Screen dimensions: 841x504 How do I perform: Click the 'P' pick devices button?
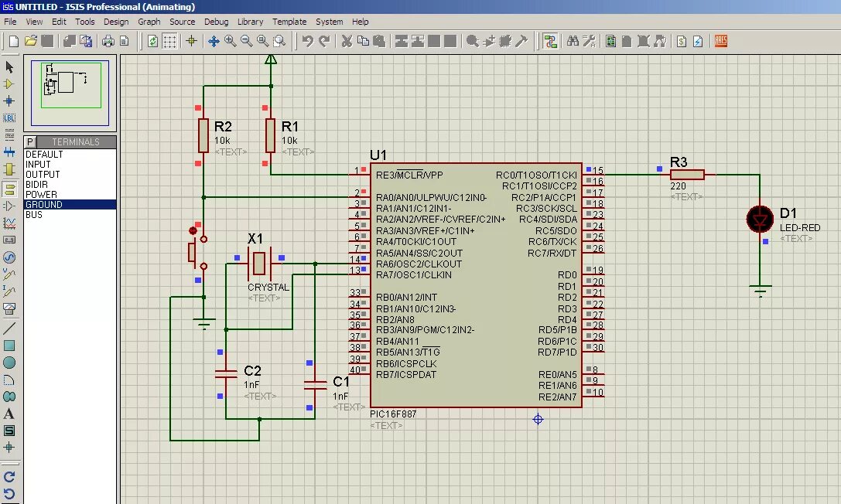pos(30,142)
